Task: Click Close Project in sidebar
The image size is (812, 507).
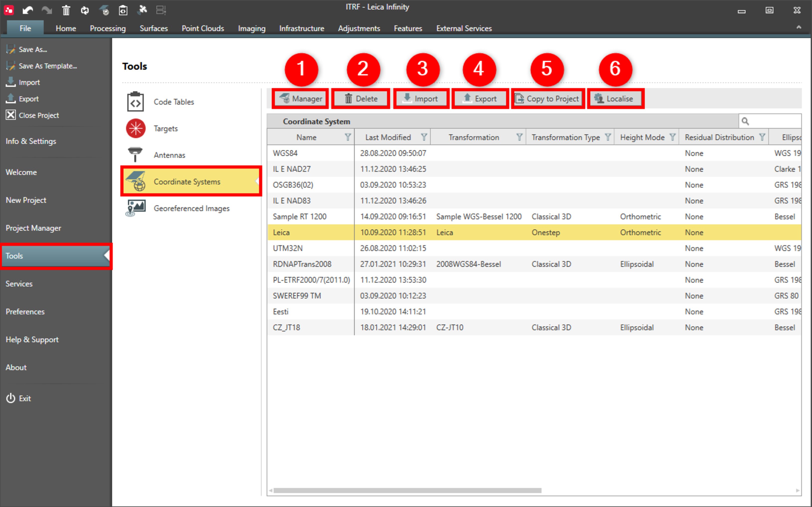Action: click(x=32, y=115)
